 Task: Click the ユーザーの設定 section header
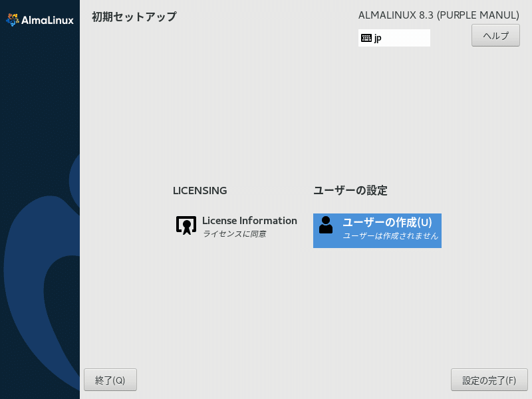pos(340,191)
